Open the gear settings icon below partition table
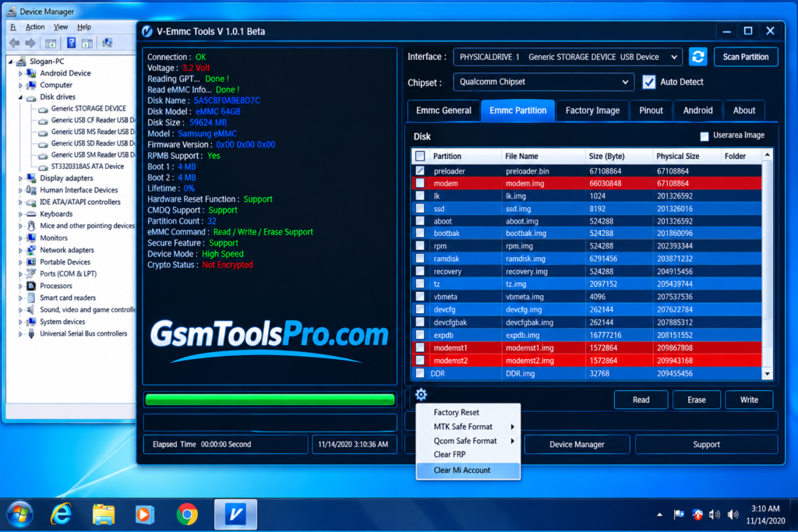Viewport: 798px width, 532px height. point(421,394)
